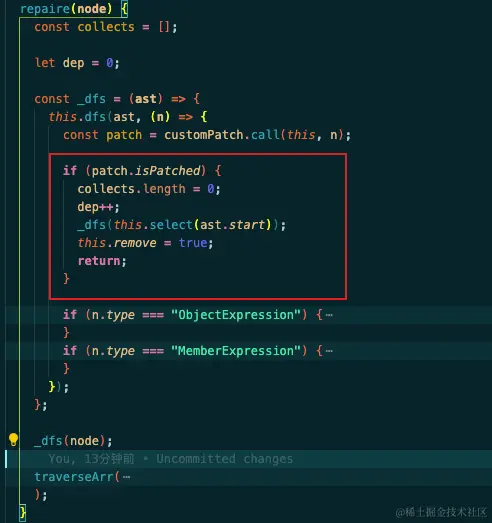The width and height of the screenshot is (492, 523).
Task: Click the '"ObjectExpression"' string literal
Action: [236, 315]
